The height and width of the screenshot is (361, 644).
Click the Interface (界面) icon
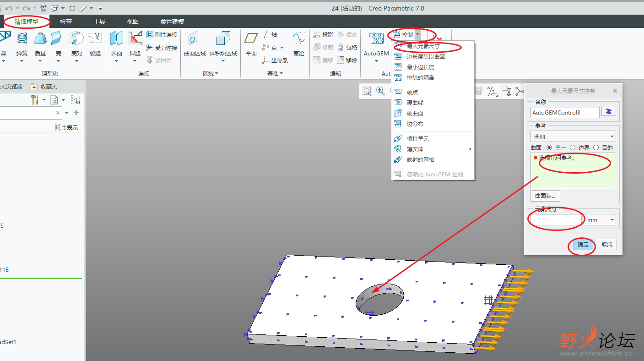[117, 38]
